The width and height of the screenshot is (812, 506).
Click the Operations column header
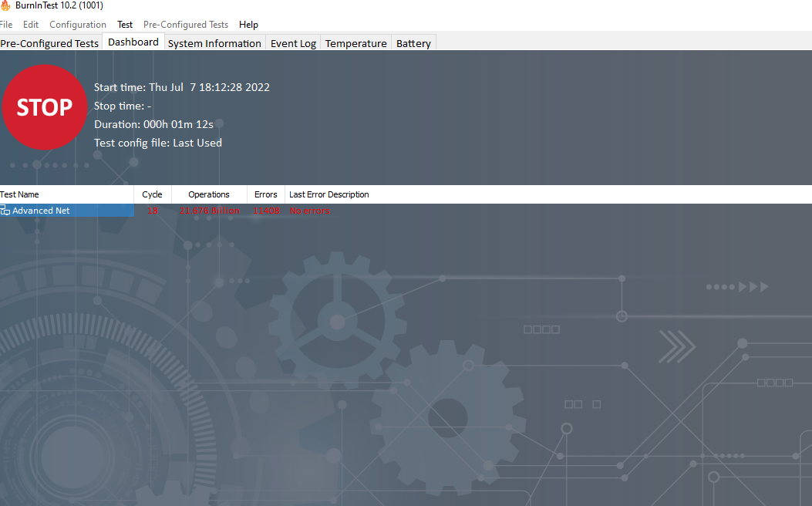[209, 194]
